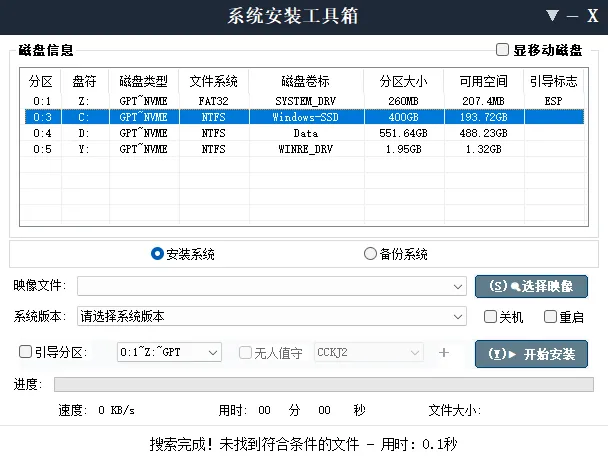
Task: Click the FAT32 file system cell
Action: [214, 101]
